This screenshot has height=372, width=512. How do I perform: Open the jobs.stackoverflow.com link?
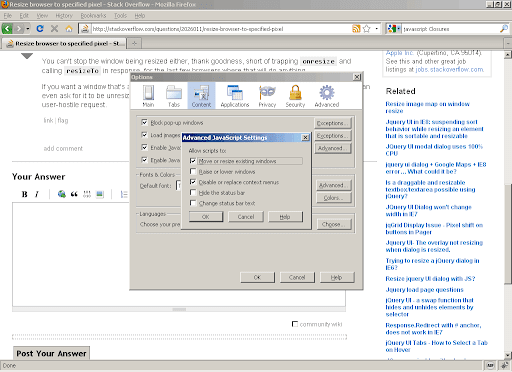tap(449, 70)
